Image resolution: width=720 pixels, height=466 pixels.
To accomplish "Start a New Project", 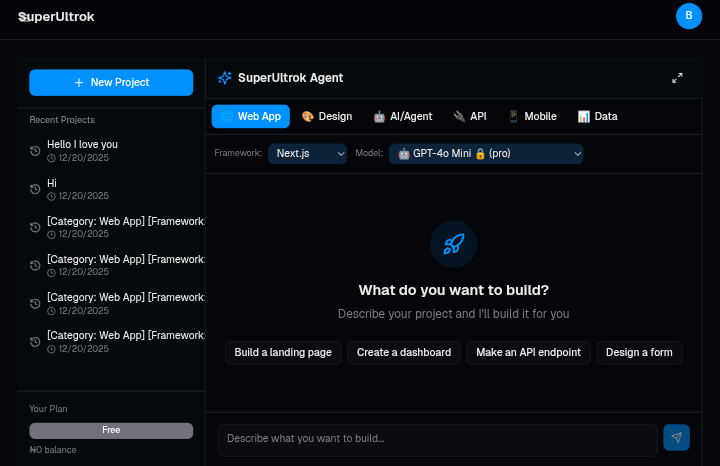I will (x=111, y=83).
